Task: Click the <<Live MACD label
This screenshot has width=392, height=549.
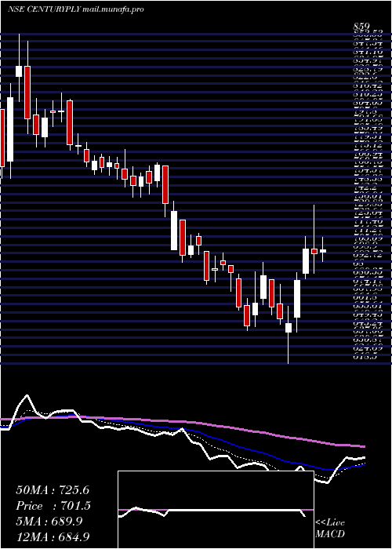Action: [330, 529]
